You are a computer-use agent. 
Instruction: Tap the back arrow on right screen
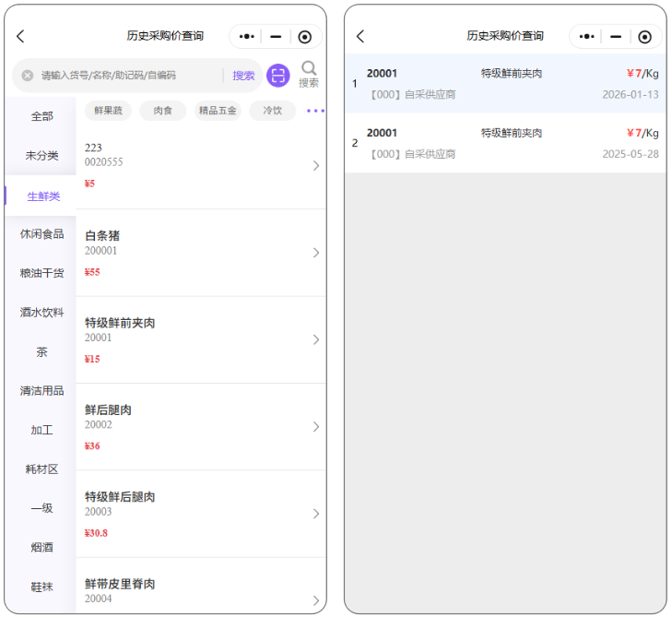point(360,37)
